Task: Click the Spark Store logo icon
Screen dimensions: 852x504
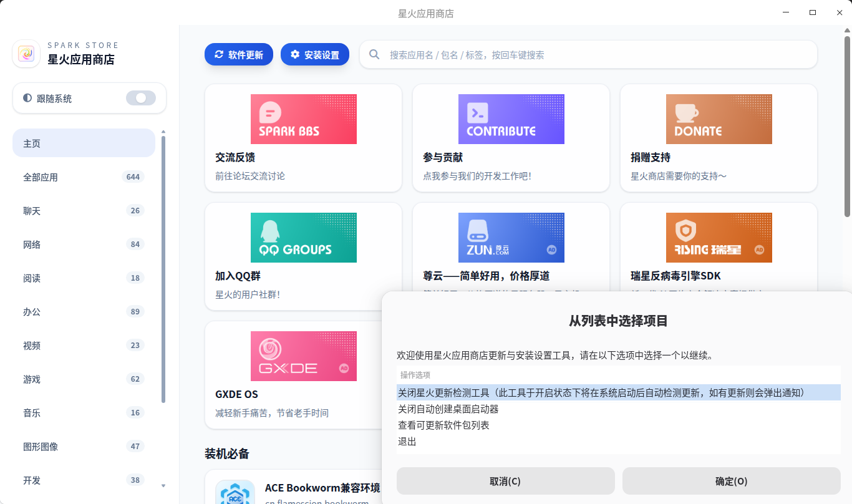Action: coord(26,54)
